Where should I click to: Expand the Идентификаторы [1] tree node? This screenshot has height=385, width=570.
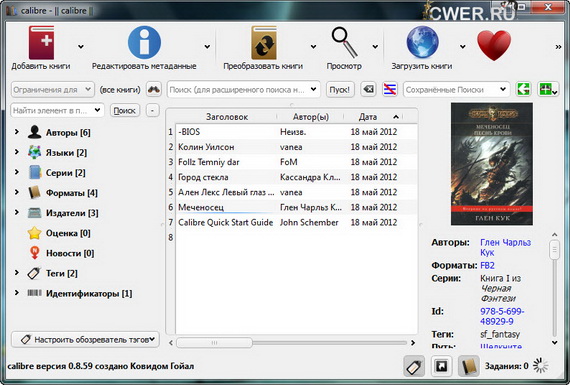(x=17, y=292)
